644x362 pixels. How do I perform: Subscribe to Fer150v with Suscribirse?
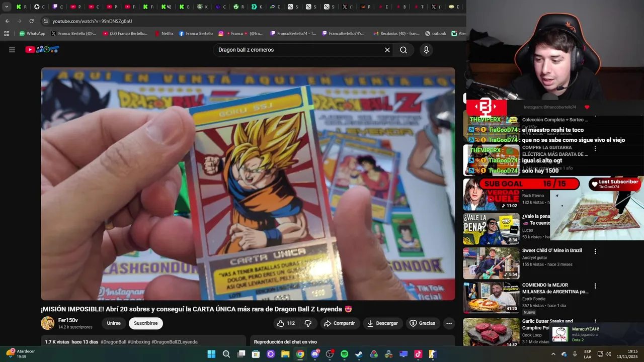click(x=146, y=323)
